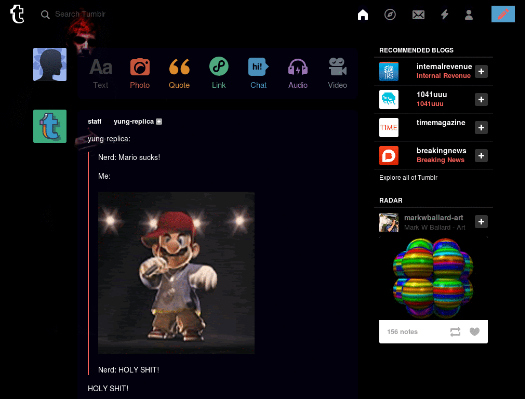
Task: Open the Explore compass icon
Action: pos(390,15)
